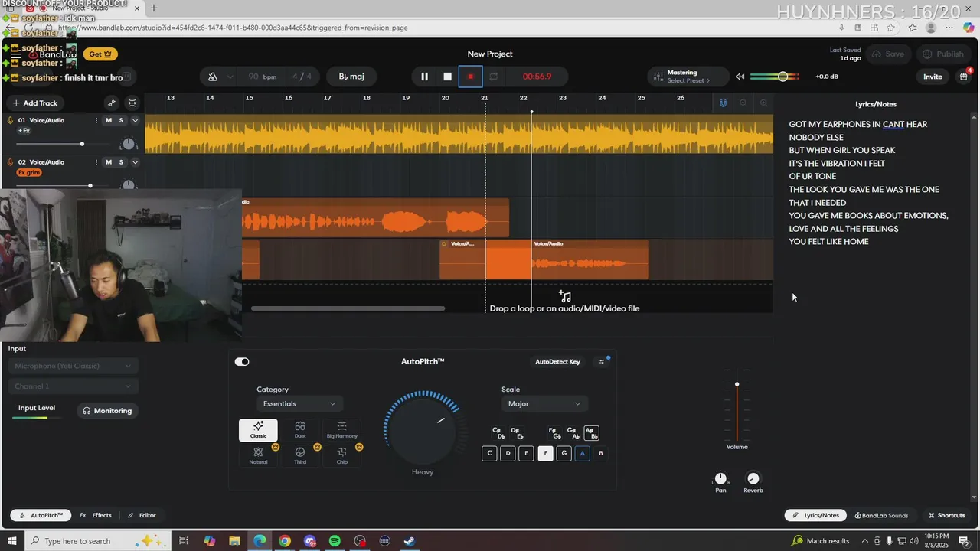
Task: Open the Microphone (Yeti Classic) input dropdown
Action: (x=73, y=366)
